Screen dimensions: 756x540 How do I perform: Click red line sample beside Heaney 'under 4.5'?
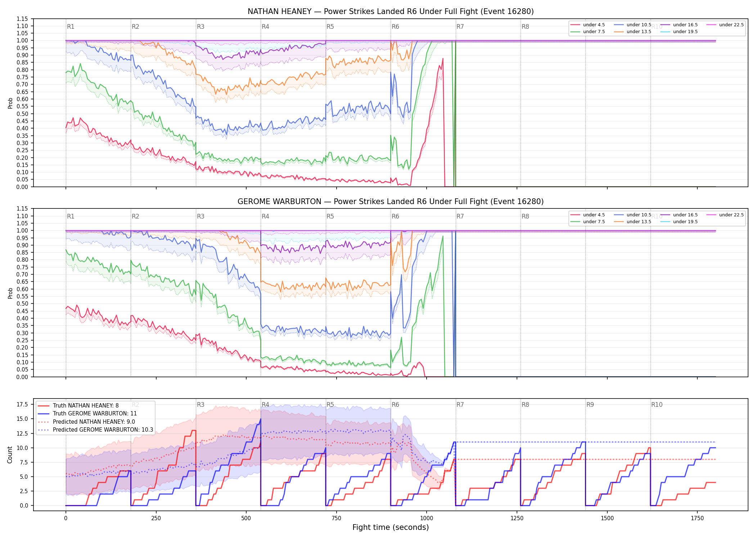click(x=575, y=25)
